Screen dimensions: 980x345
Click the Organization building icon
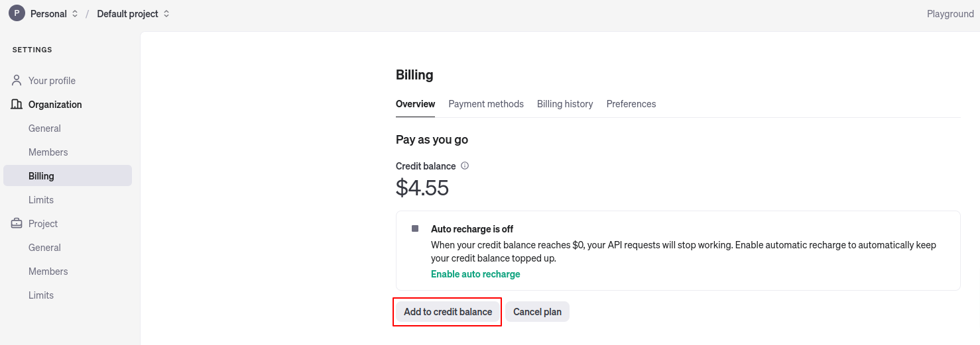(x=17, y=105)
